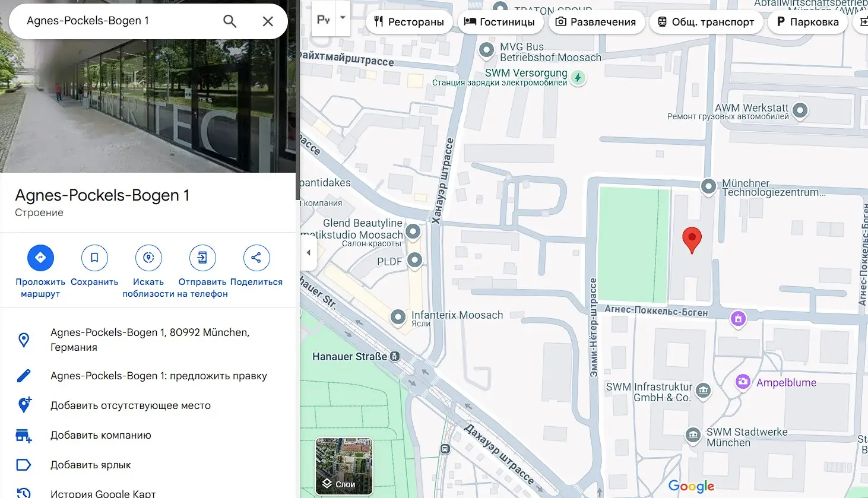The height and width of the screenshot is (498, 868).
Task: Select the Сохранить bookmark icon
Action: 94,257
